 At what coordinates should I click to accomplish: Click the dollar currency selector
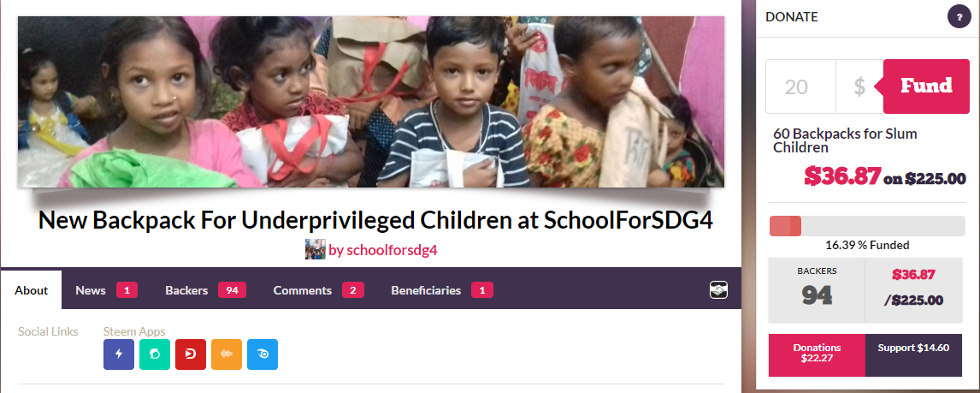point(859,86)
